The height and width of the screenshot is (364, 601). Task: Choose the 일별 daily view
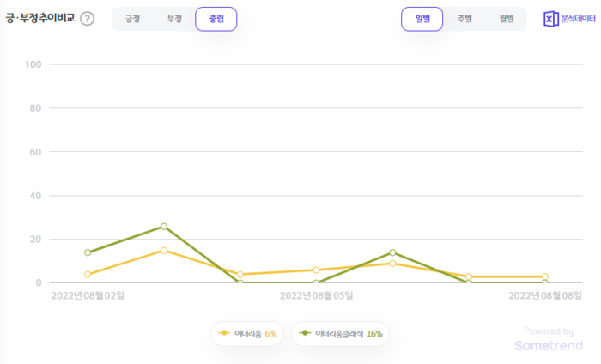pyautogui.click(x=422, y=19)
